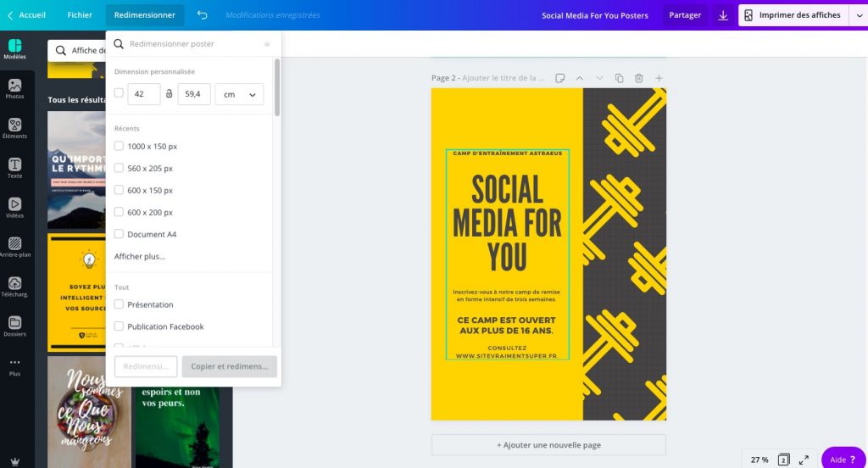Check the Document A4 option

[x=119, y=234]
